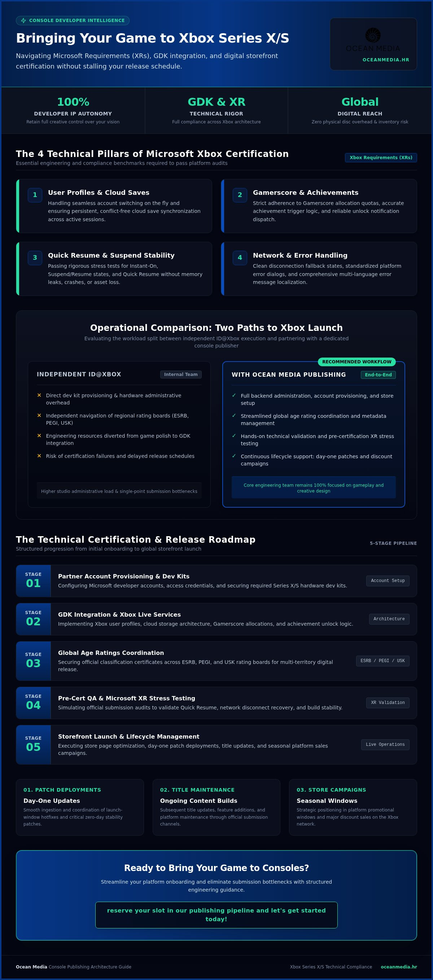The width and height of the screenshot is (433, 980).
Task: Click the ESRB / PEGI / USK tag
Action: coord(382,661)
